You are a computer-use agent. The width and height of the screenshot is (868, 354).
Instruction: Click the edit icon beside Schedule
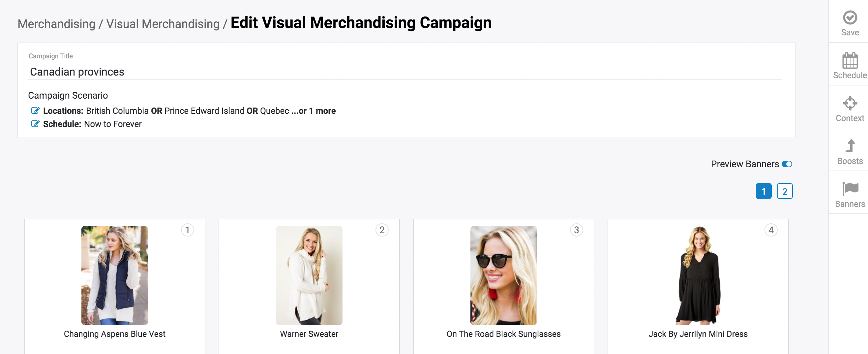[35, 124]
